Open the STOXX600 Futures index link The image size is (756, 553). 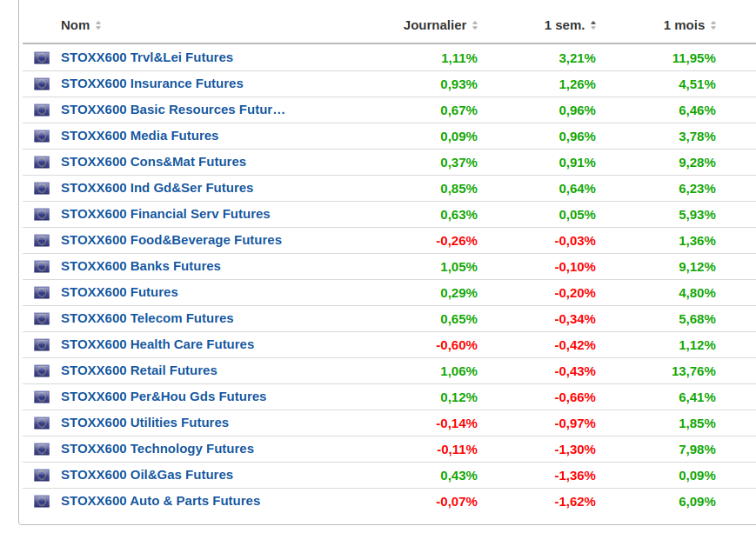pyautogui.click(x=119, y=292)
